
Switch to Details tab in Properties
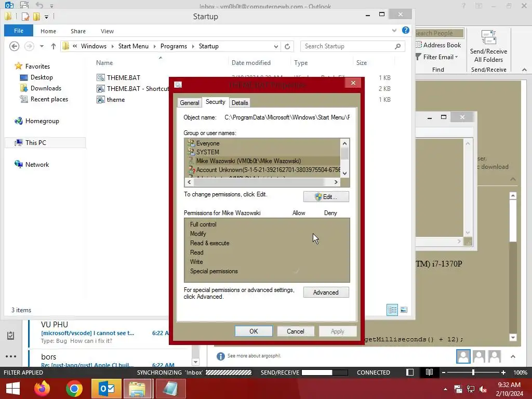[x=240, y=103]
